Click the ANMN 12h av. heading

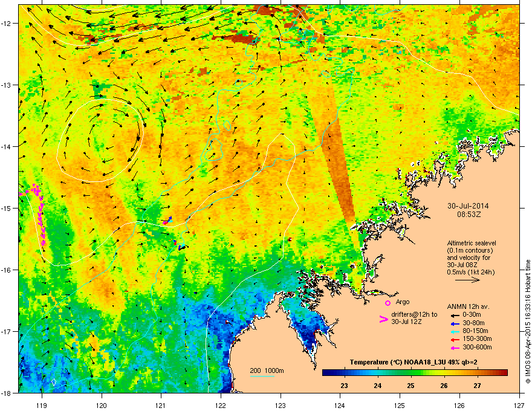tap(468, 306)
